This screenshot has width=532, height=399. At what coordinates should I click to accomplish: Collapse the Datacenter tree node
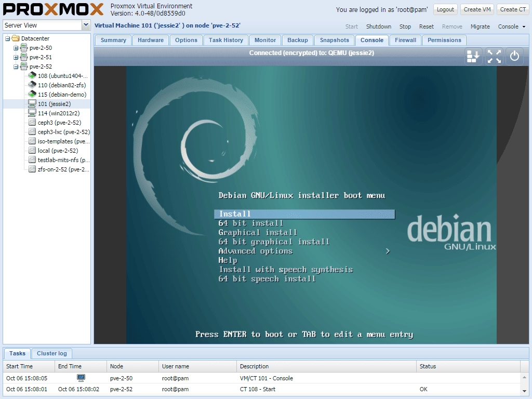pyautogui.click(x=7, y=38)
